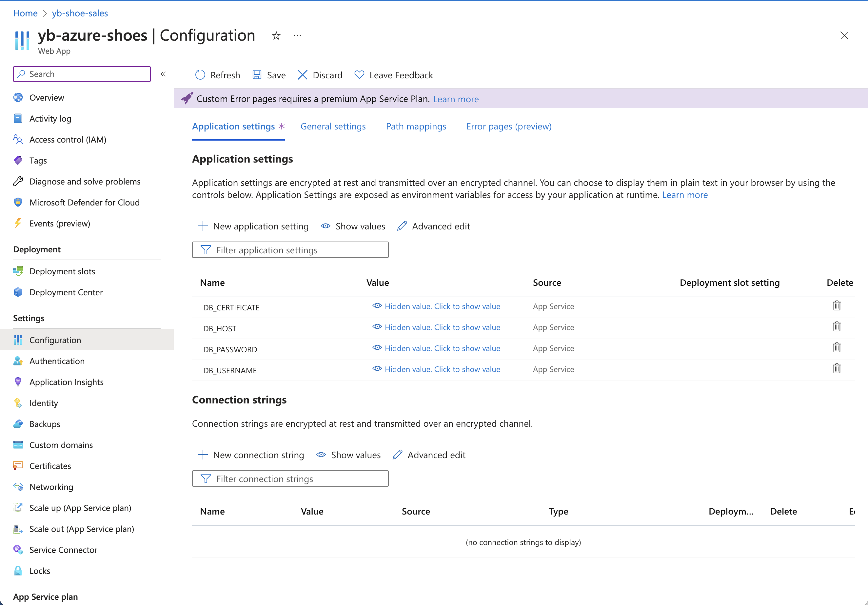
Task: Show the hidden value of DB_CERTIFICATE
Action: point(442,306)
